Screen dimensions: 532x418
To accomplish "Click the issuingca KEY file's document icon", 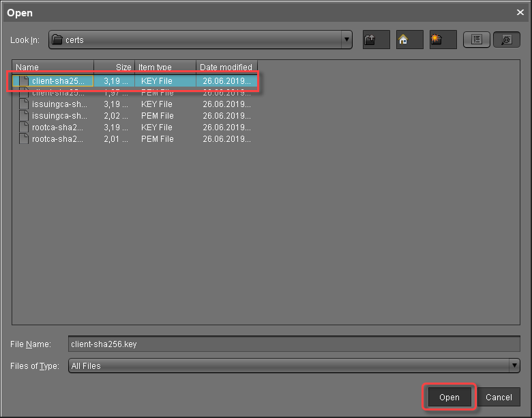I will pos(24,104).
